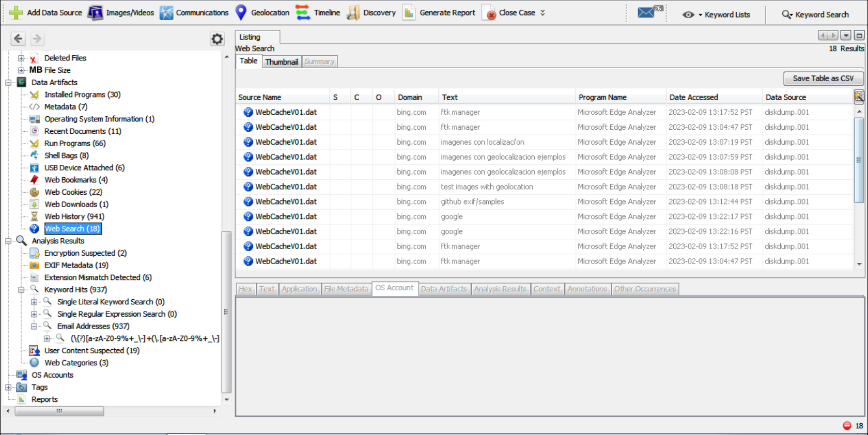
Task: Open tree view settings gear
Action: pyautogui.click(x=217, y=39)
